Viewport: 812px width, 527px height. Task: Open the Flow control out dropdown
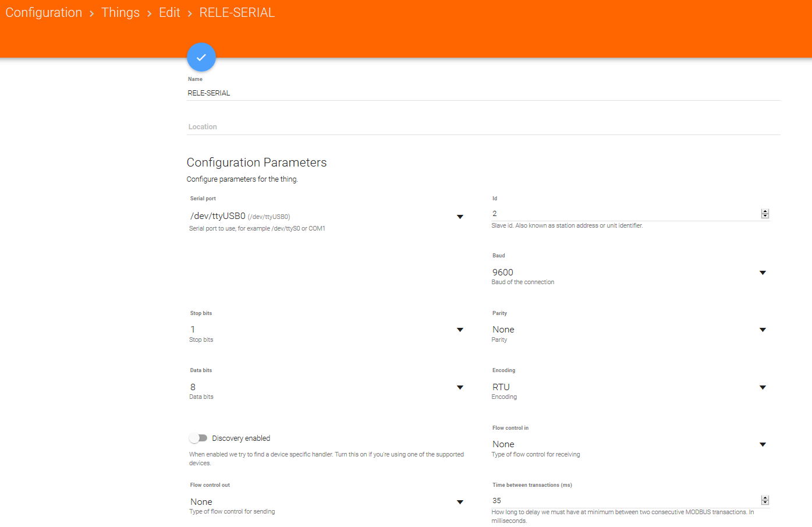pyautogui.click(x=327, y=502)
